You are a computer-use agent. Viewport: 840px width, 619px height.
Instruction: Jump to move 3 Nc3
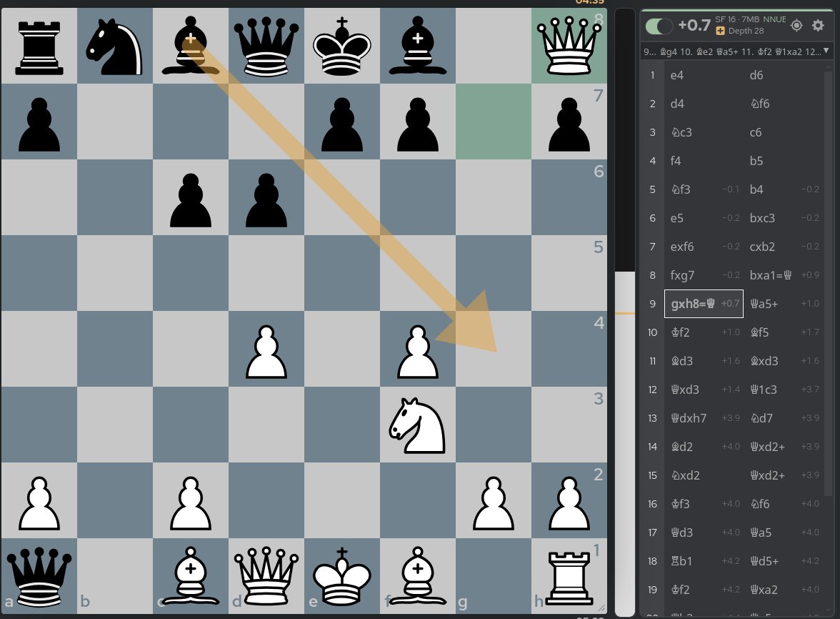click(704, 132)
